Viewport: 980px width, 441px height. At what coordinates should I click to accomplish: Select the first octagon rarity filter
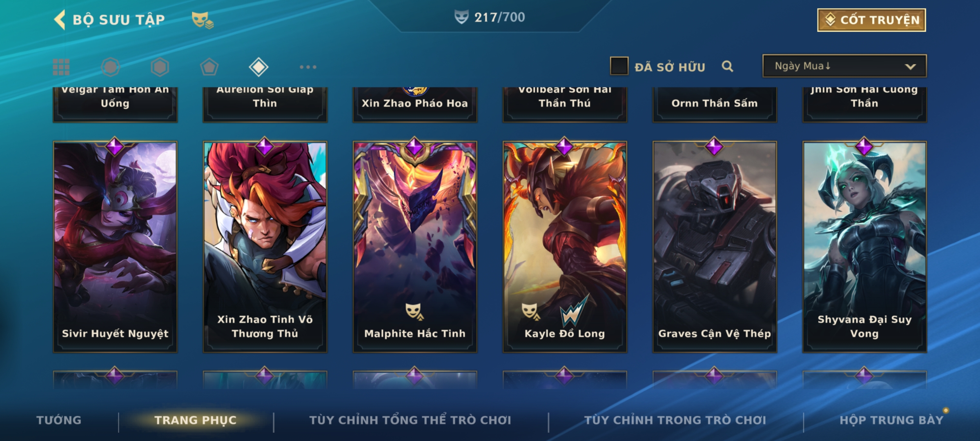coord(110,67)
